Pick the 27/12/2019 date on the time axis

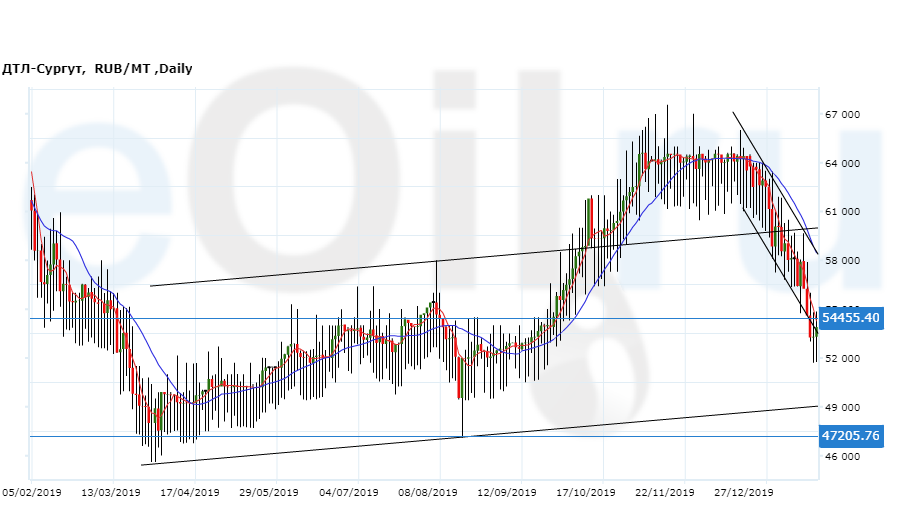coord(744,492)
